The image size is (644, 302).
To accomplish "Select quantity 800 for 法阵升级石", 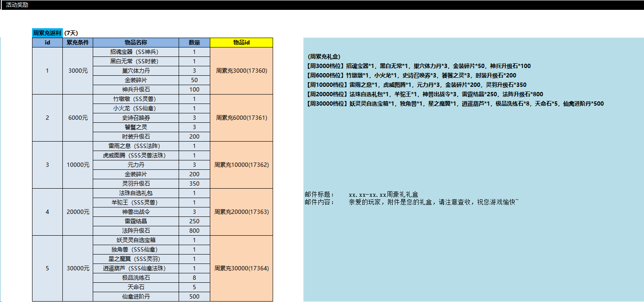I will pos(194,231).
